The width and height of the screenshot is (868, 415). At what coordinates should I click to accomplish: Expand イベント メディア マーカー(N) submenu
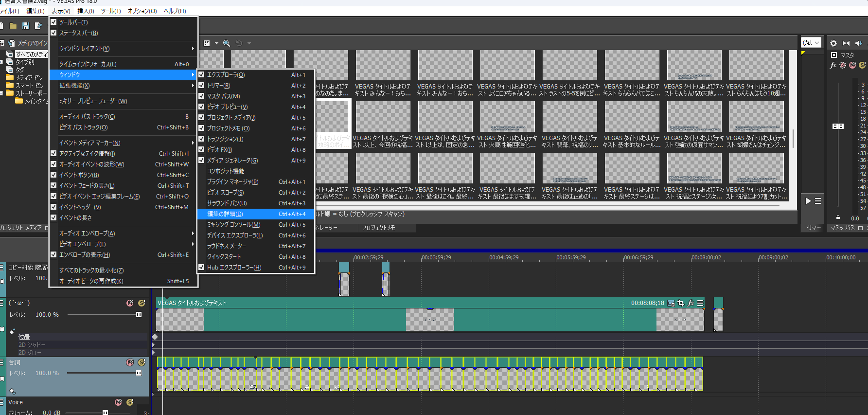[x=124, y=143]
